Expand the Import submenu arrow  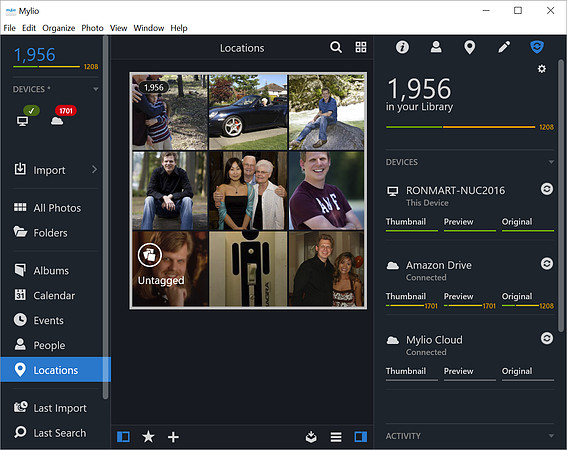(94, 169)
